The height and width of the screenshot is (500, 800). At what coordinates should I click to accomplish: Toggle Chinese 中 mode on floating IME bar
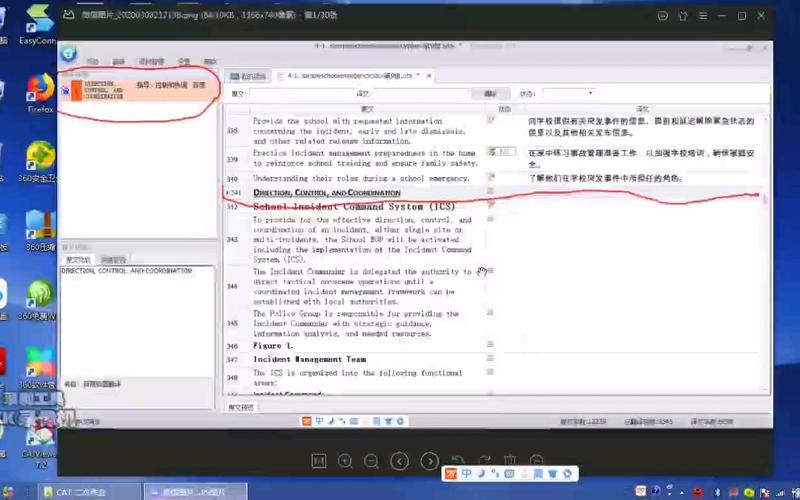tap(466, 473)
